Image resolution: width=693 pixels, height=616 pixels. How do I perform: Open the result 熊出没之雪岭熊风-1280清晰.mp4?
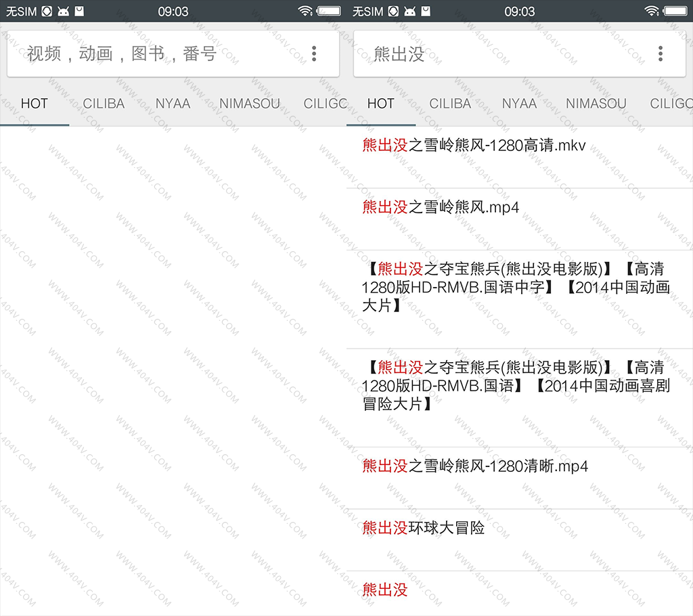click(475, 466)
